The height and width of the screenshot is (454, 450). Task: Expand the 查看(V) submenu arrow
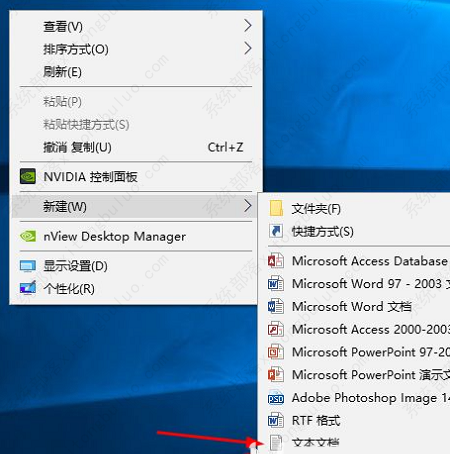[247, 26]
